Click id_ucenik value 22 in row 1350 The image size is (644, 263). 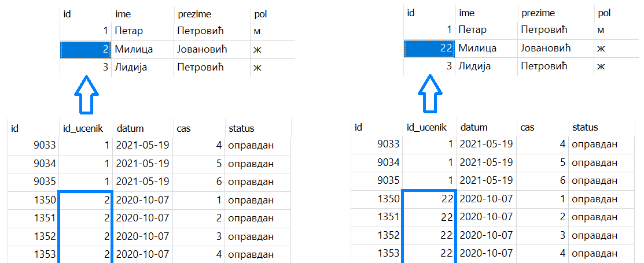point(429,199)
